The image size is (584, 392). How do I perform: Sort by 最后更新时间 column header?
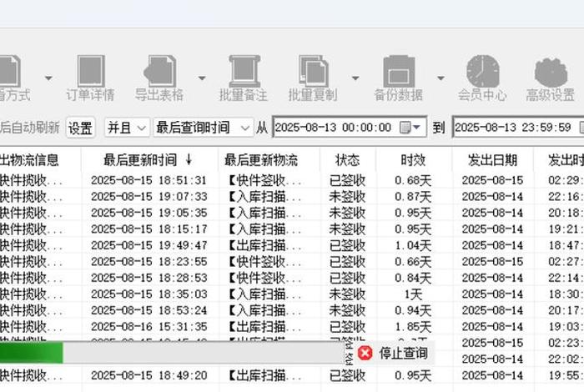(148, 160)
